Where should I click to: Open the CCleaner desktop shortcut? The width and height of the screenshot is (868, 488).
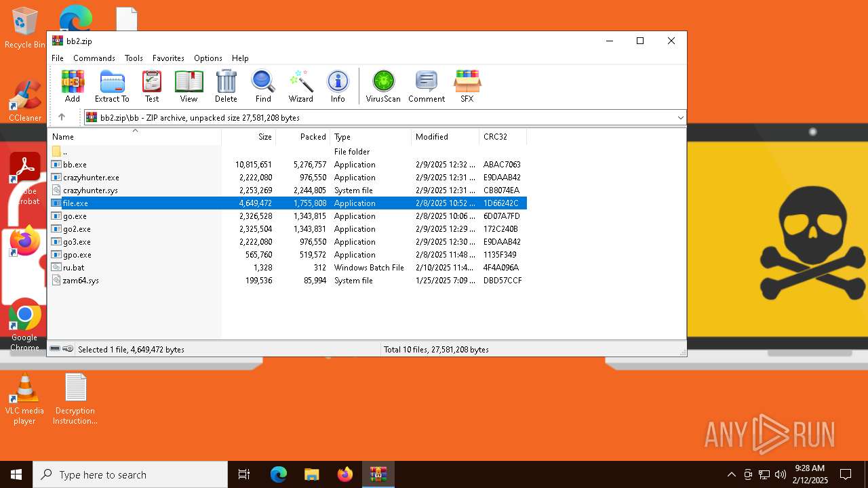[25, 102]
